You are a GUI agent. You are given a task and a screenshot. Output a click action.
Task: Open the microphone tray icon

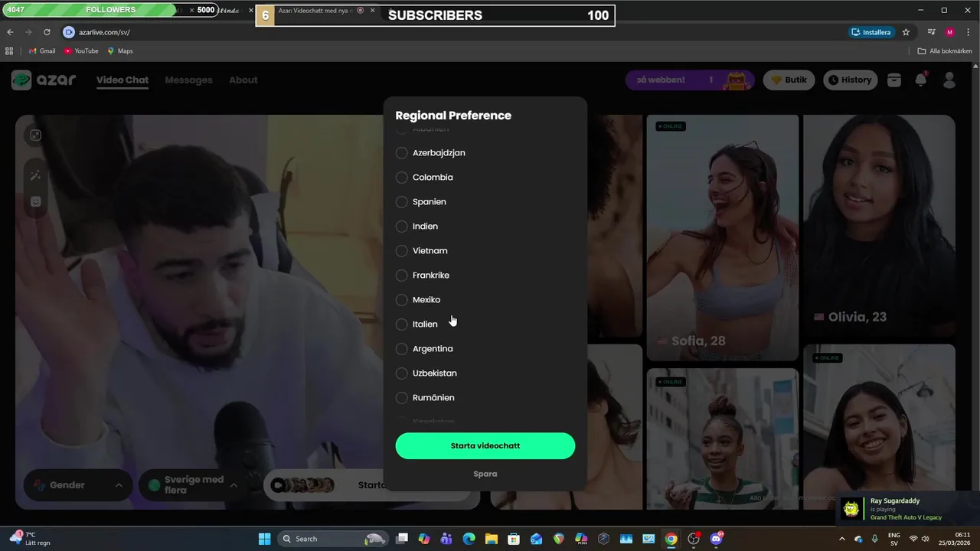[875, 539]
